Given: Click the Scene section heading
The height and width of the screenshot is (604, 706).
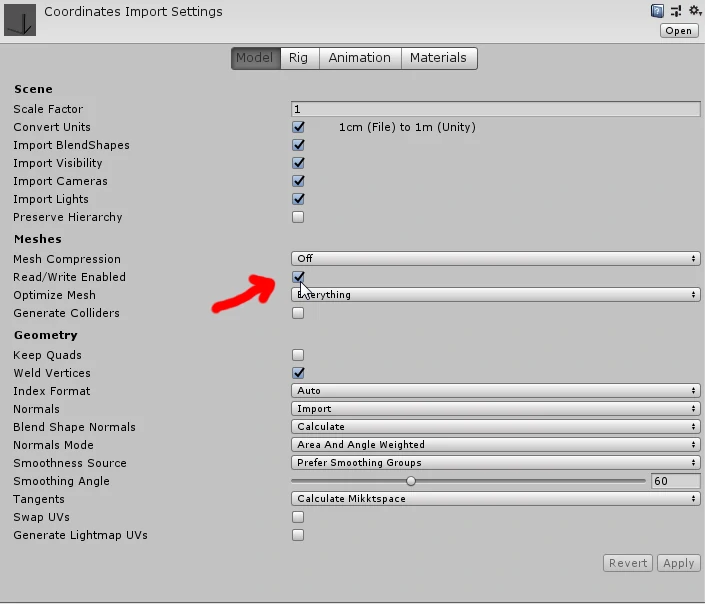Looking at the screenshot, I should tap(33, 89).
